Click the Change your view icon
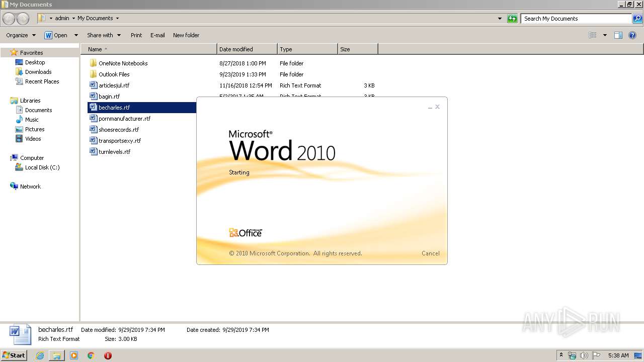The width and height of the screenshot is (644, 362). point(593,35)
